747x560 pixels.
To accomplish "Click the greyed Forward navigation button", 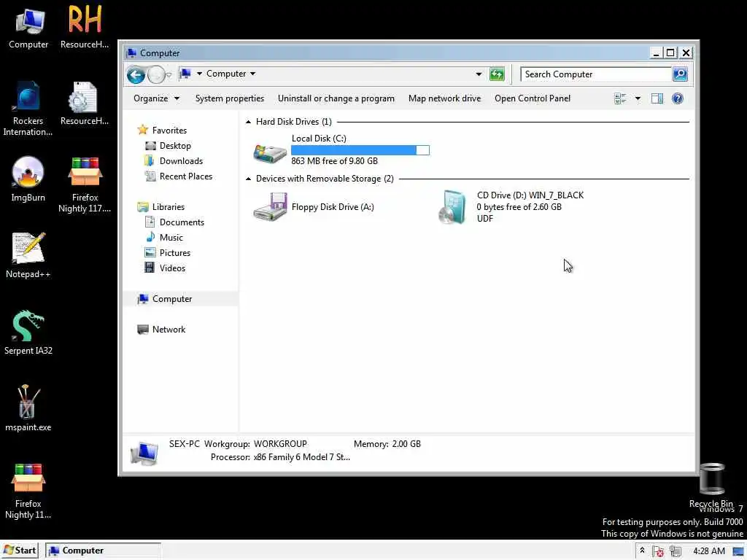I will pyautogui.click(x=156, y=75).
